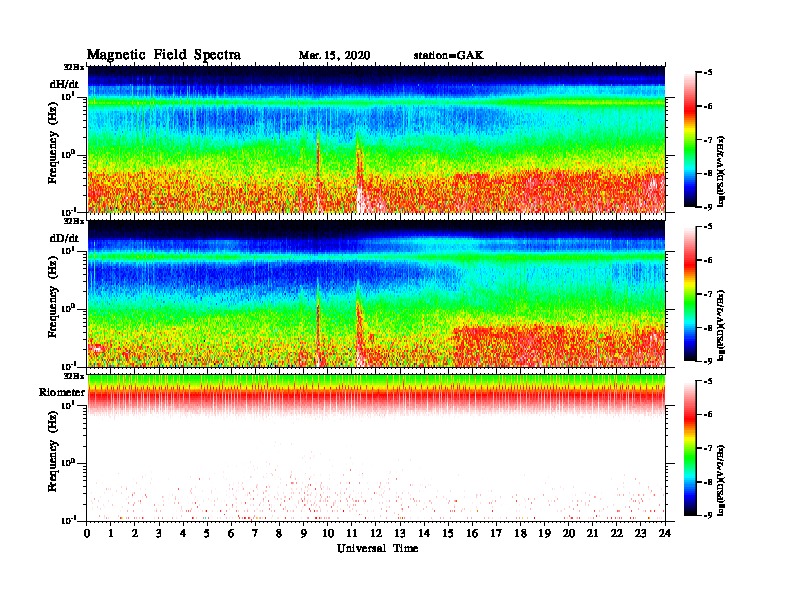The height and width of the screenshot is (612, 792).
Task: Click the "8" hour tick label
Action: [279, 534]
